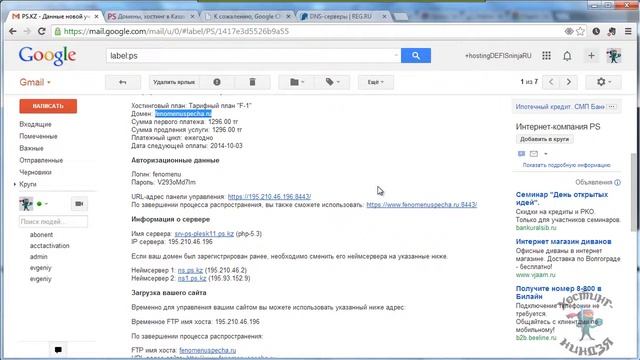Click the eye icon in address bar
The width and height of the screenshot is (640, 360).
click(x=569, y=31)
